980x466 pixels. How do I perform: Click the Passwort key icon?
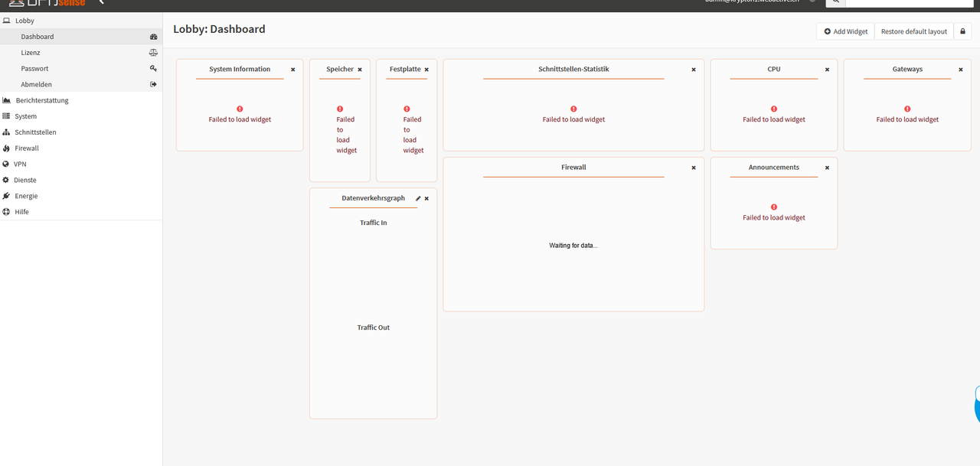click(153, 68)
